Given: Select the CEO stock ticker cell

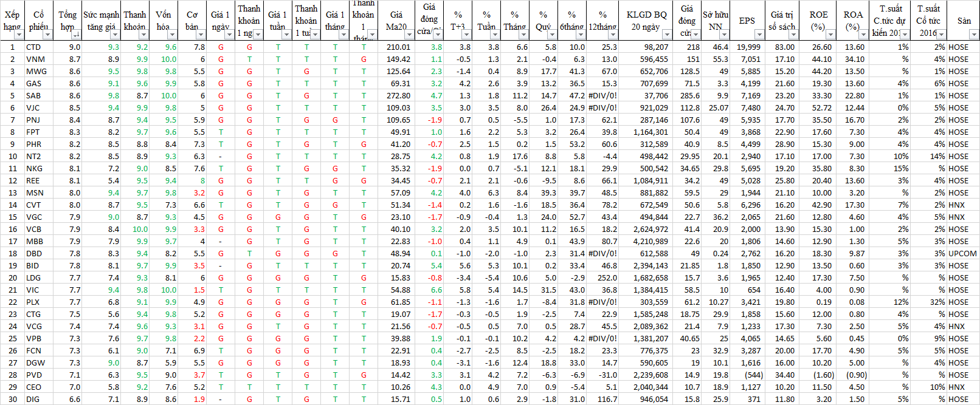Looking at the screenshot, I should pyautogui.click(x=38, y=387).
